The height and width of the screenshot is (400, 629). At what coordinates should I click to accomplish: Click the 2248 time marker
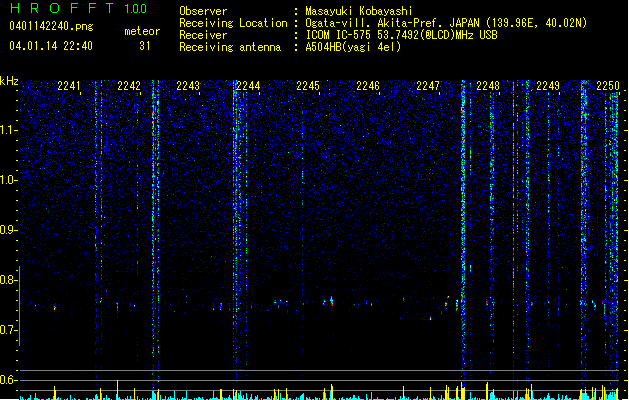pos(488,86)
